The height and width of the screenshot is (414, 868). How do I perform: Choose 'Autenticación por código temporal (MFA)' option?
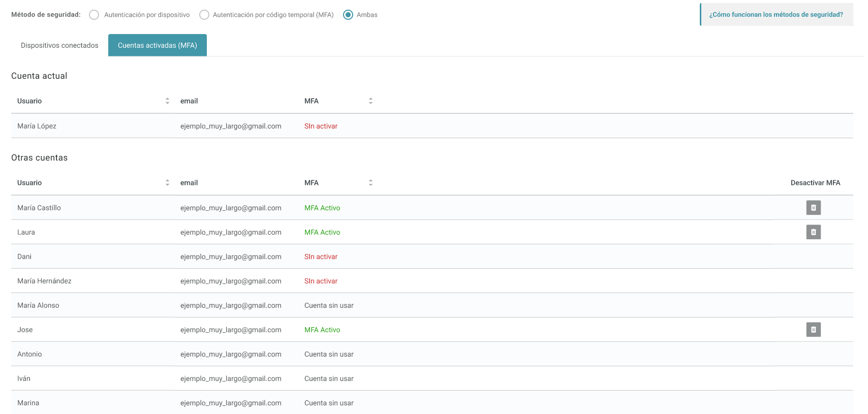204,15
